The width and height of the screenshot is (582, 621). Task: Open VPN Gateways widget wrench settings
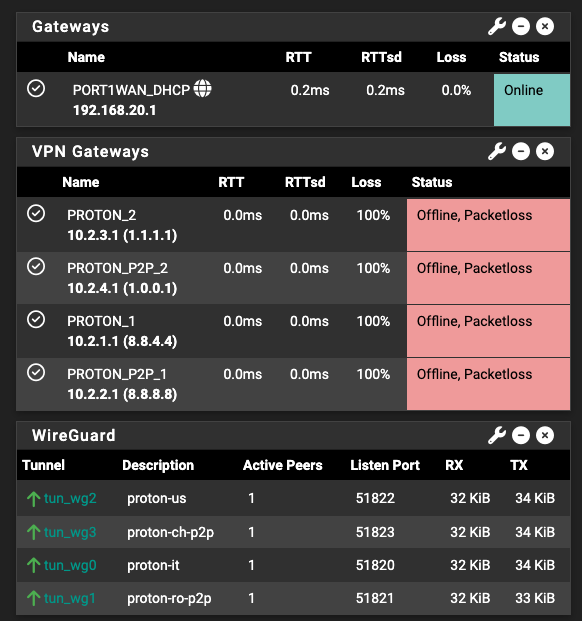pos(497,152)
